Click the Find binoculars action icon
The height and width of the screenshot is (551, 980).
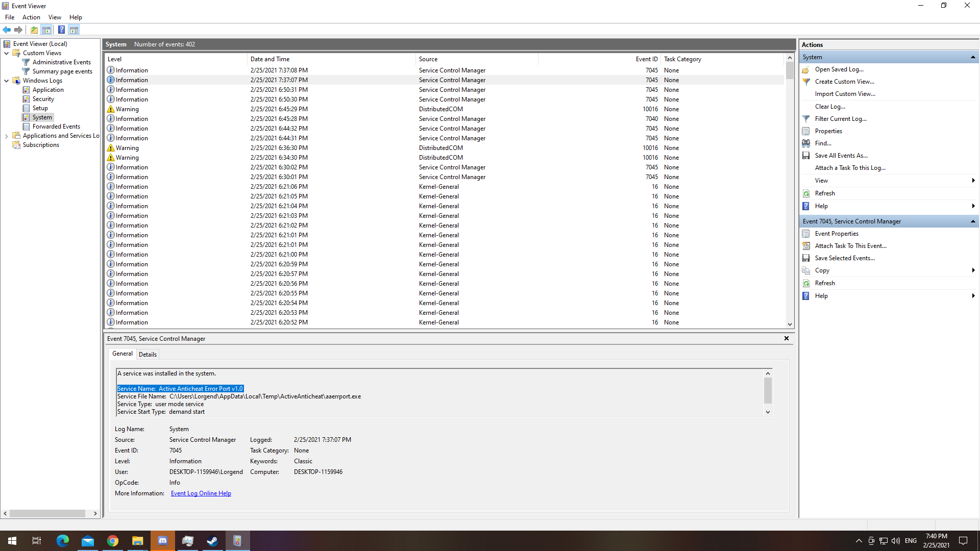806,143
